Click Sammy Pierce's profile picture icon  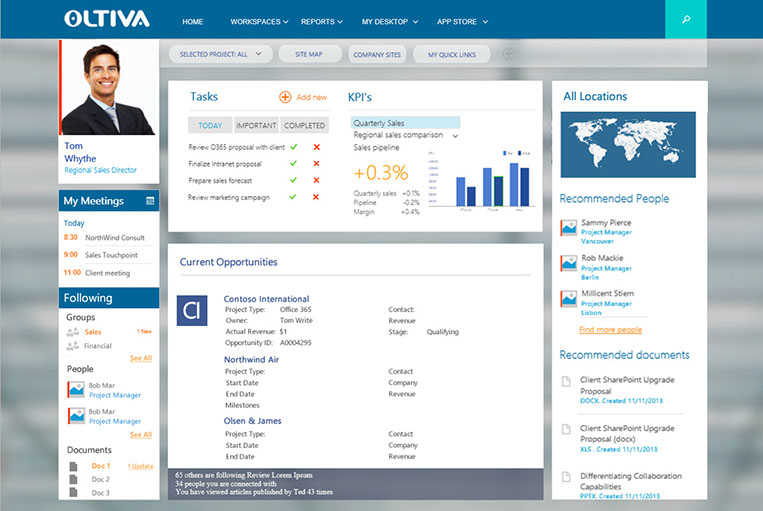coord(568,227)
